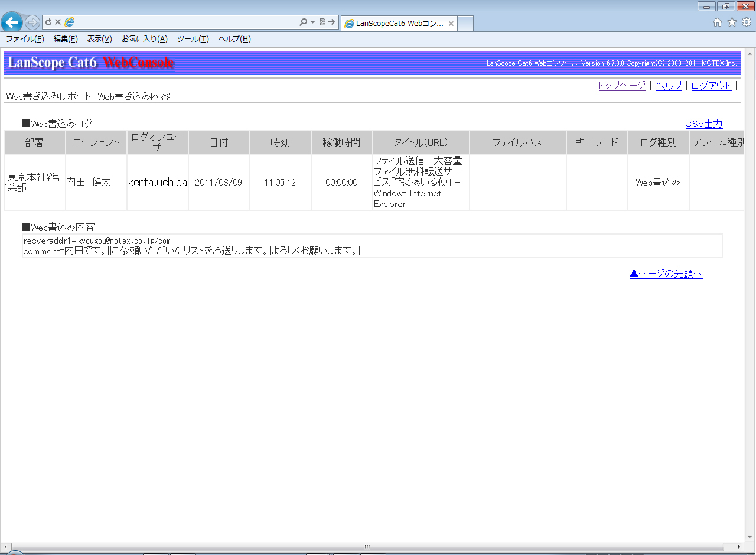756x555 pixels.
Task: Open the ツール(T) menu
Action: pyautogui.click(x=193, y=39)
